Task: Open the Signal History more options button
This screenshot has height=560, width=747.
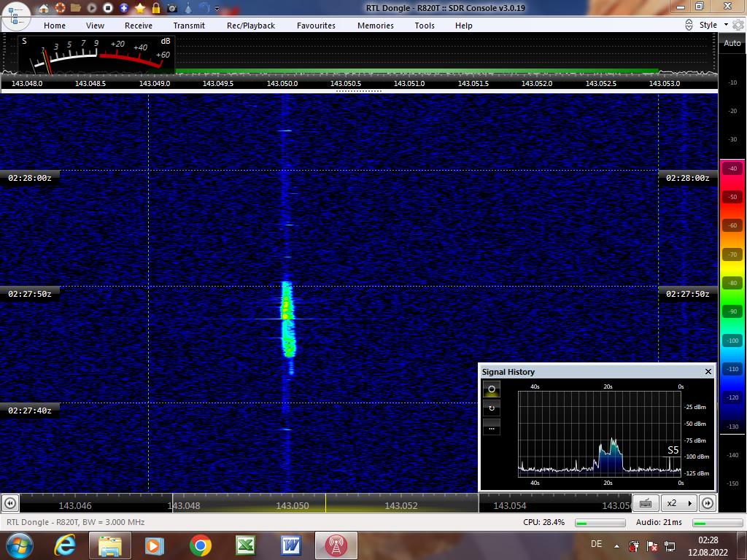Action: 491,427
